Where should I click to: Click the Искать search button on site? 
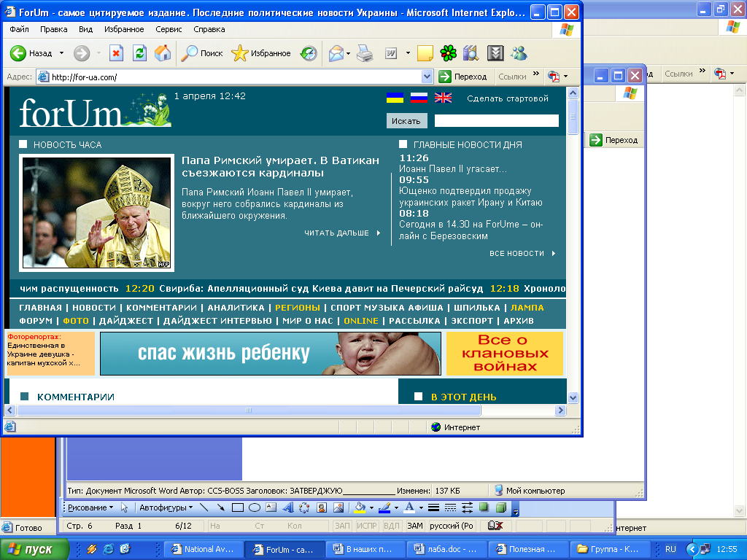406,121
